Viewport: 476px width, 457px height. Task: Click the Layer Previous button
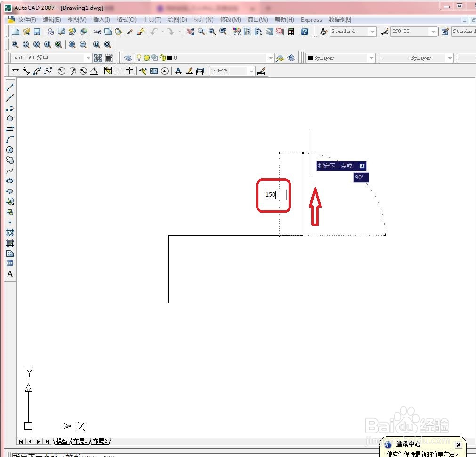coord(291,58)
